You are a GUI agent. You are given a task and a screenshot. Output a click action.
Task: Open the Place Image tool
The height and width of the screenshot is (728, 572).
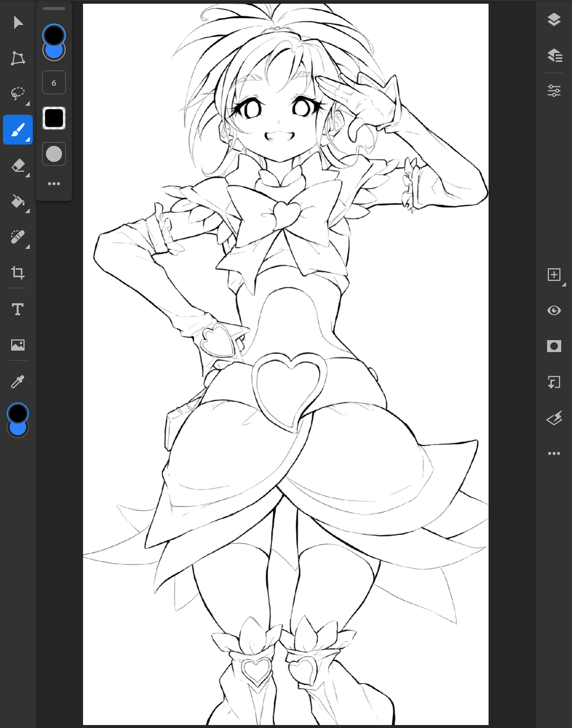coord(18,345)
